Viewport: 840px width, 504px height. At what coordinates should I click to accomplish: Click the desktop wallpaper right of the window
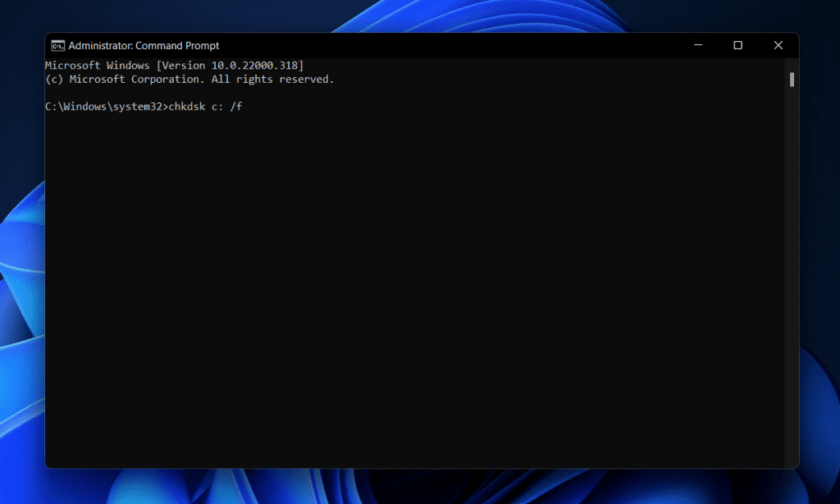(819, 246)
